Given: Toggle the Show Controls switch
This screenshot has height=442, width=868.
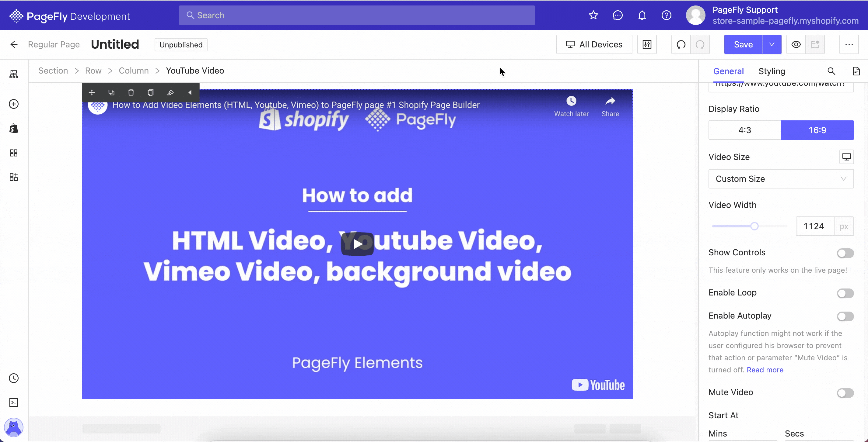Looking at the screenshot, I should tap(845, 253).
